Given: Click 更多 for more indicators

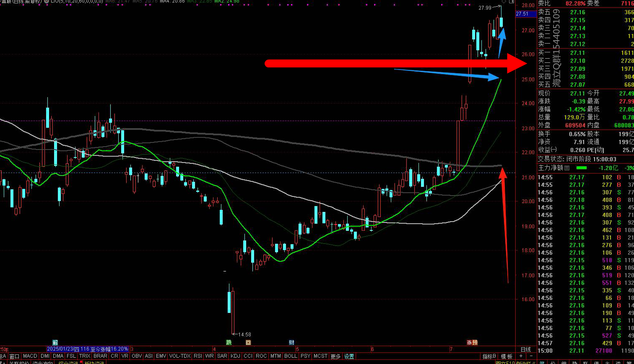Looking at the screenshot, I should [336, 356].
